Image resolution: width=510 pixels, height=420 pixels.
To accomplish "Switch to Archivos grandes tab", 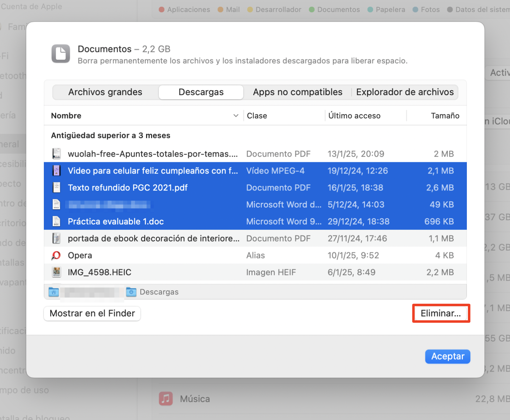I will [x=105, y=92].
